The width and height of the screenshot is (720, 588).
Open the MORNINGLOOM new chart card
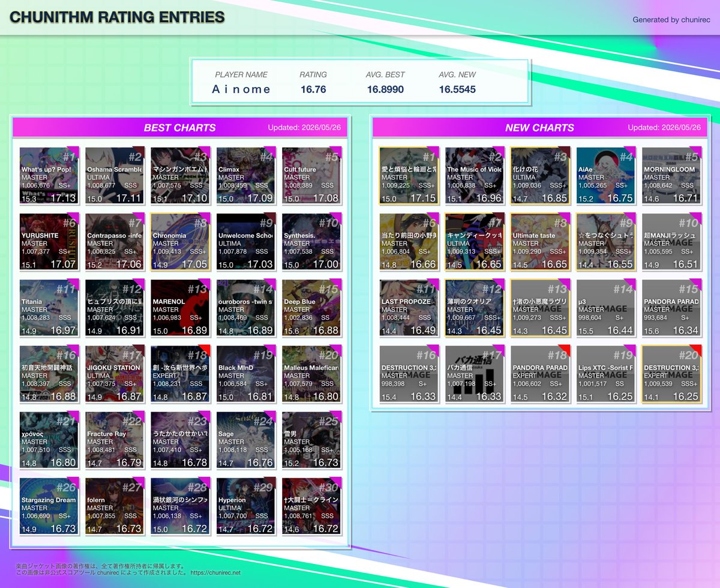click(671, 176)
